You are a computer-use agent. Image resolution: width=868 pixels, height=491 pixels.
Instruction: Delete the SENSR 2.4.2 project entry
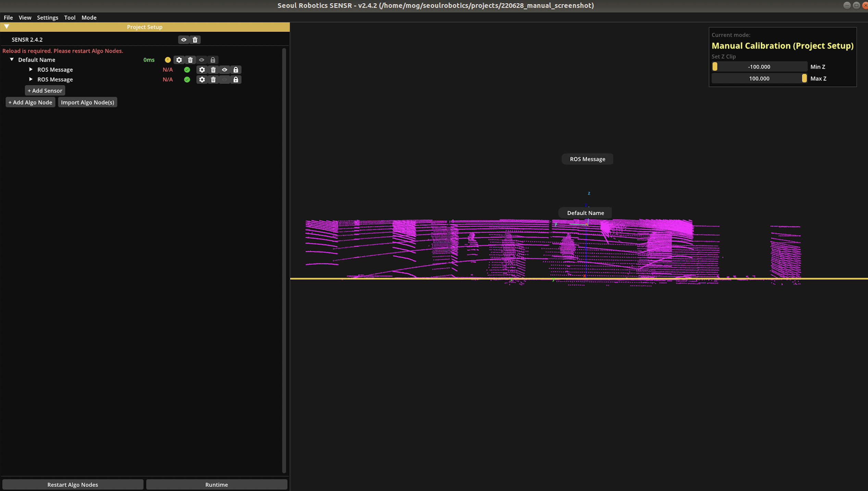coord(195,40)
